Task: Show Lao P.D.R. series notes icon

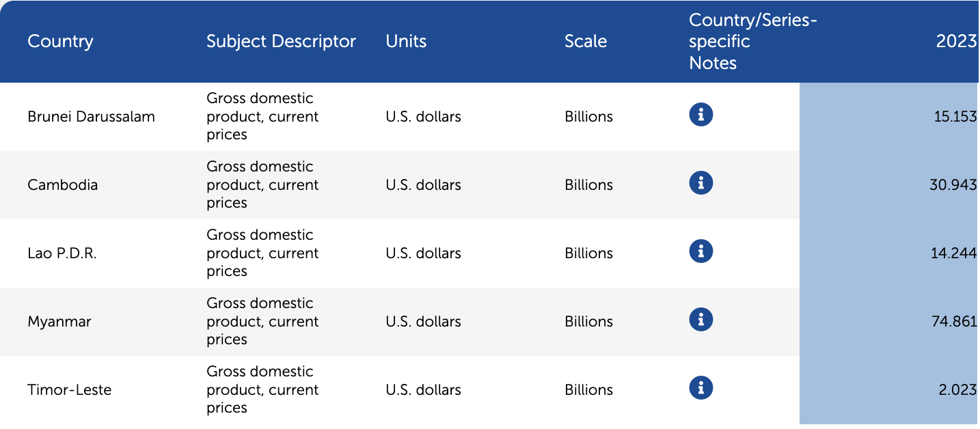Action: click(700, 251)
